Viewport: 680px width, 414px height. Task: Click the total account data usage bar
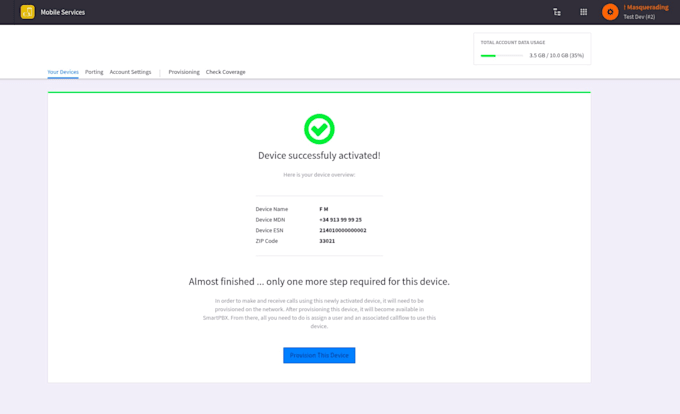point(502,55)
